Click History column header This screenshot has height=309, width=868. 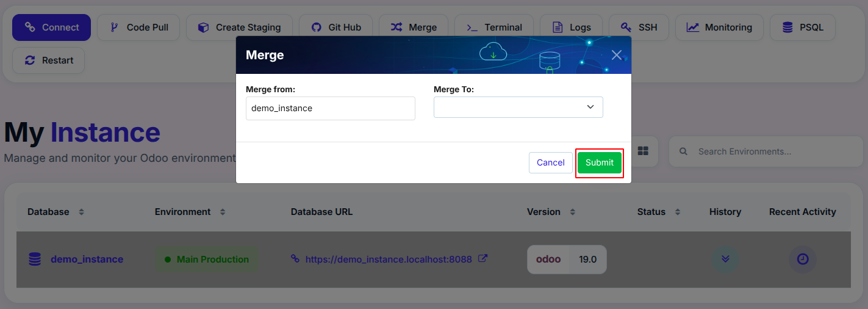point(725,212)
